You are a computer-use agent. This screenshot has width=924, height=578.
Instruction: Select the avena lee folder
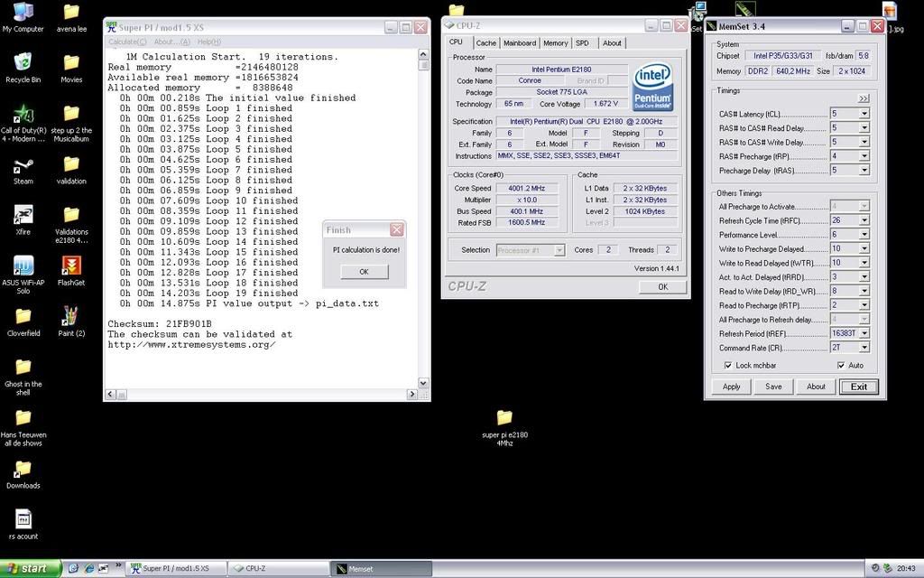pos(71,12)
